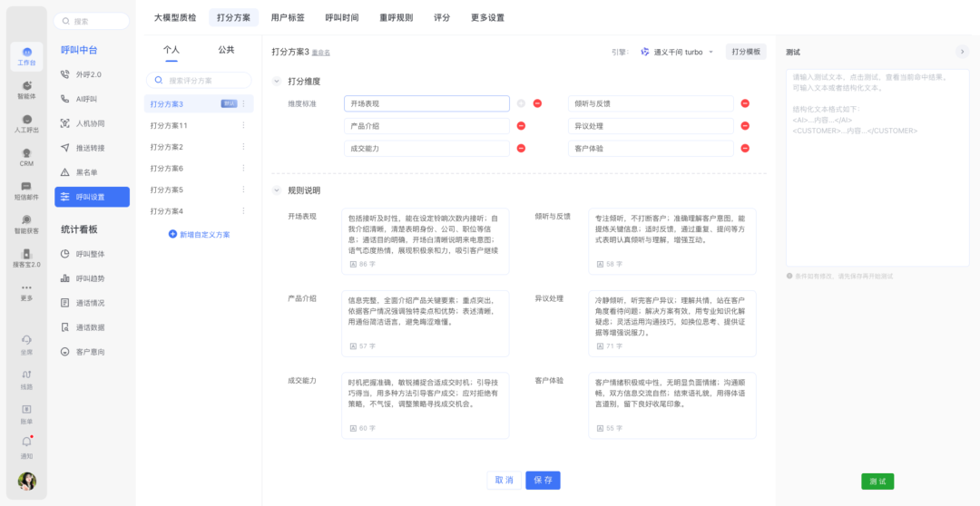980x506 pixels.
Task: Delete the 倾听与反馈 dimension with red minus
Action: coord(745,103)
